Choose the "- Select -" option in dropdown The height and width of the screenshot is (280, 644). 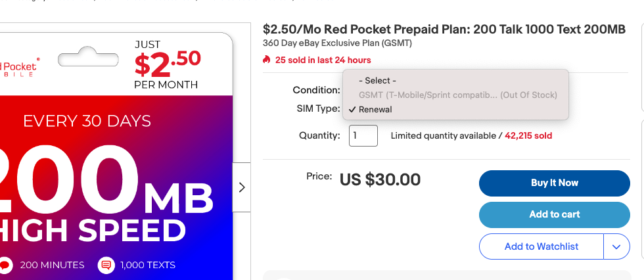[x=377, y=80]
